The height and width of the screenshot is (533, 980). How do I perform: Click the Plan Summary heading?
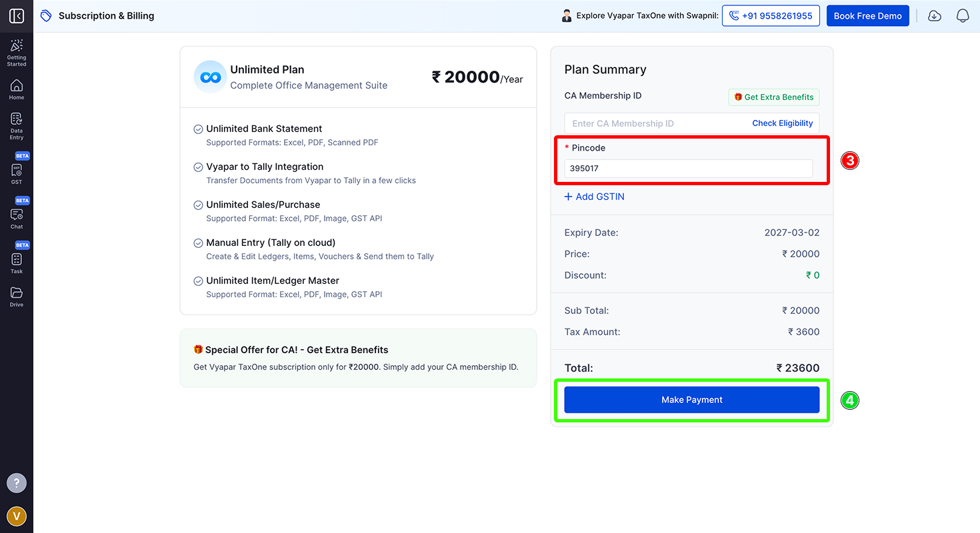click(x=605, y=69)
